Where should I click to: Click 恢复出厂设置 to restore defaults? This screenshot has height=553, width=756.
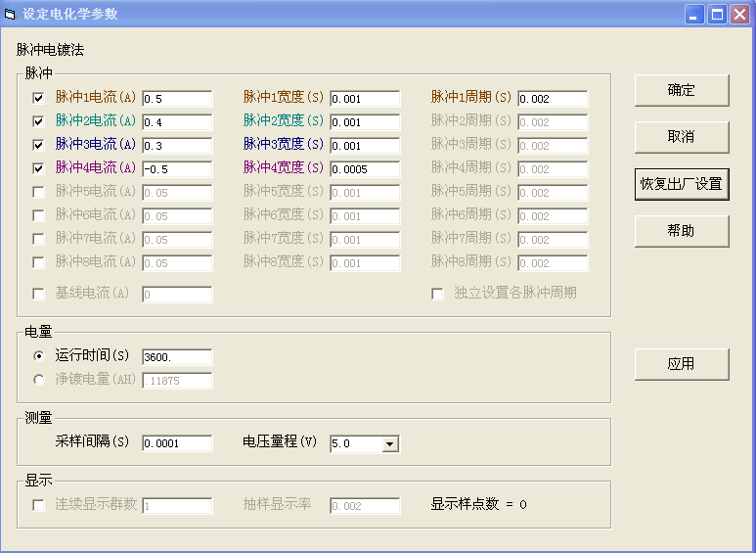coord(681,184)
